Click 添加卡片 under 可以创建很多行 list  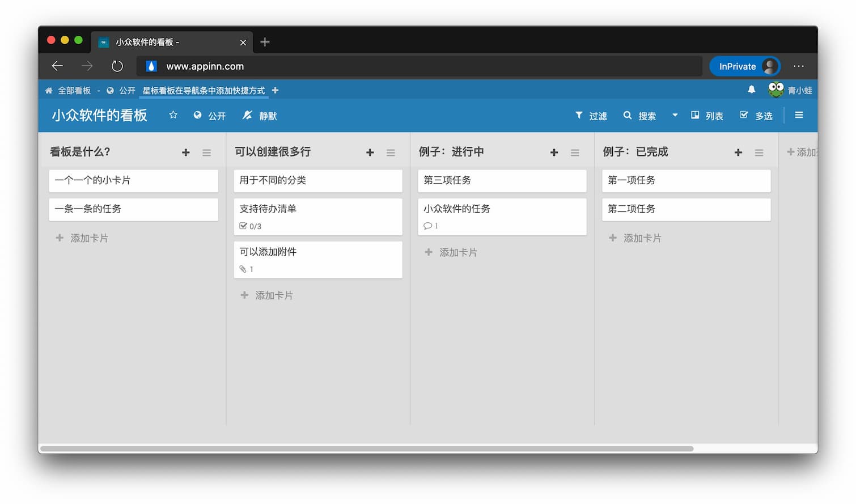pyautogui.click(x=267, y=295)
